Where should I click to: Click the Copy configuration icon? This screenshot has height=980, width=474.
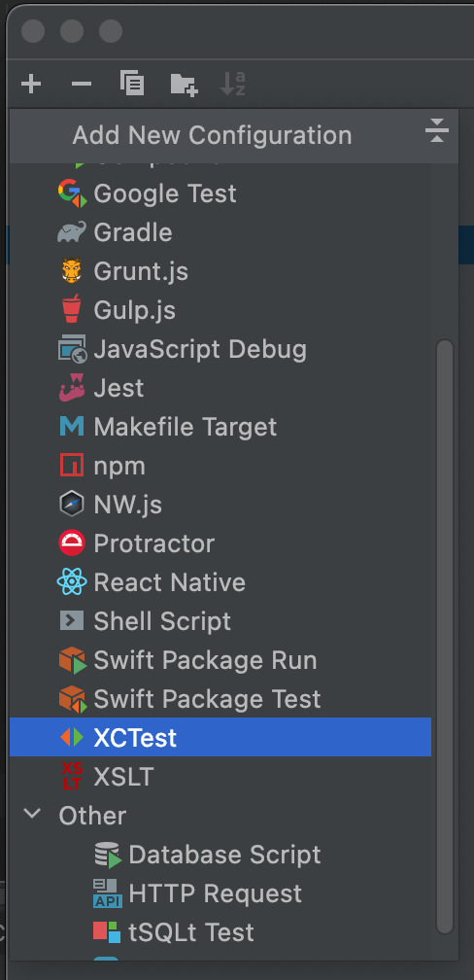coord(132,83)
